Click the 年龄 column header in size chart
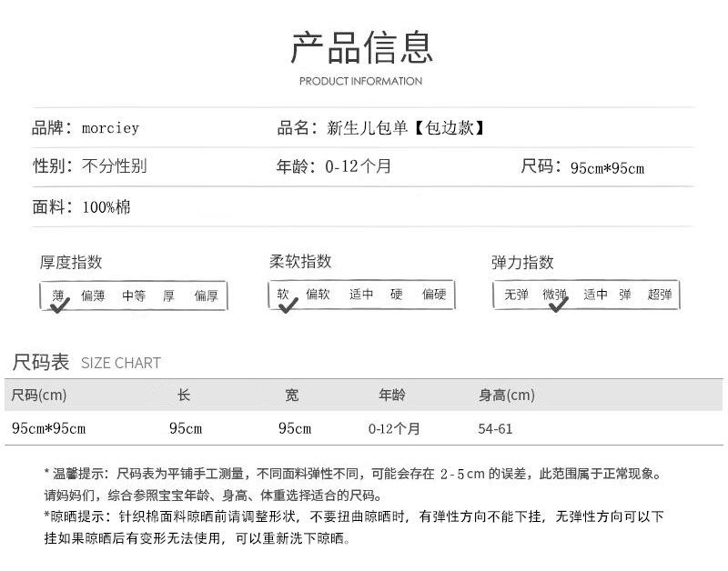This screenshot has width=728, height=571. (x=392, y=395)
